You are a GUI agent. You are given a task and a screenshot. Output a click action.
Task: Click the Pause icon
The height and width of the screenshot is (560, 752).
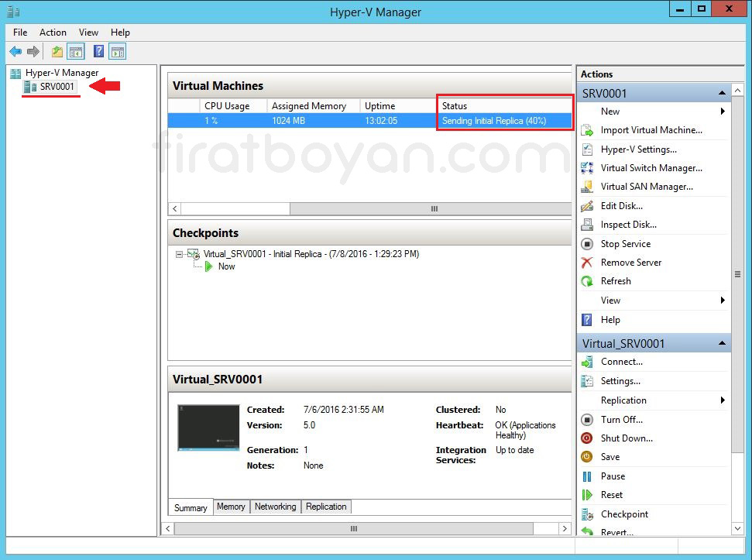pos(587,476)
